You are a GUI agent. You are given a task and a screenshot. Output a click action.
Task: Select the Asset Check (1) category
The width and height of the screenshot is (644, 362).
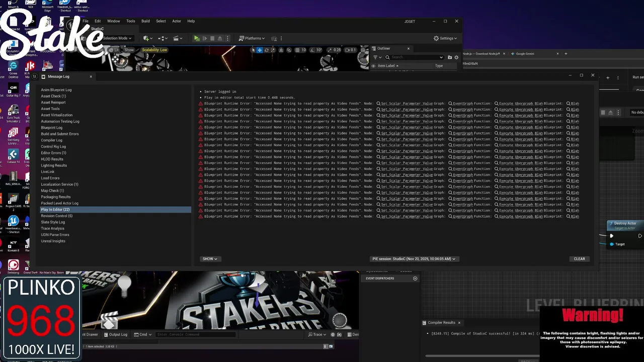click(53, 96)
